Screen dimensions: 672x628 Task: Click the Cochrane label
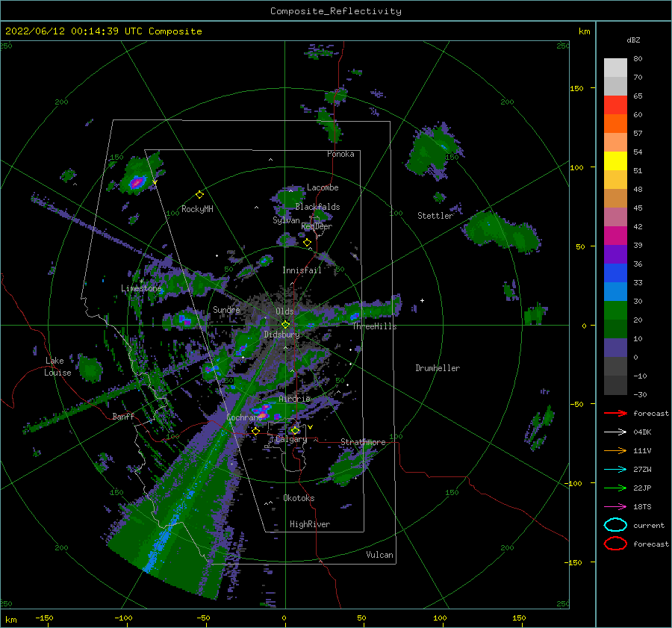(244, 417)
